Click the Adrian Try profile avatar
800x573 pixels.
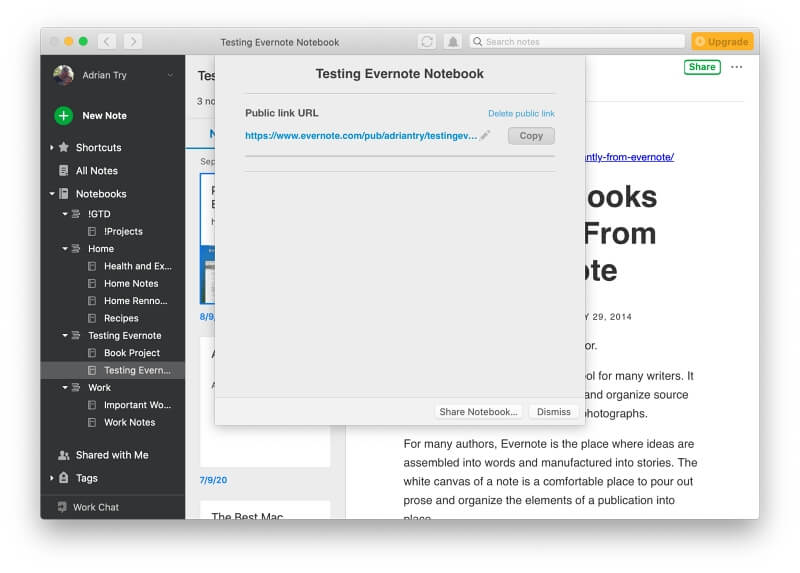[63, 75]
